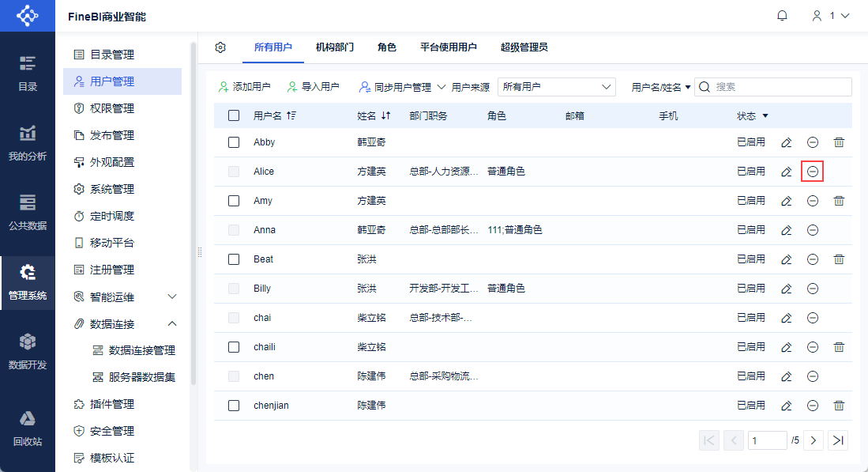Viewport: 868px width, 472px height.
Task: Click the 添加用户 button
Action: 245,87
